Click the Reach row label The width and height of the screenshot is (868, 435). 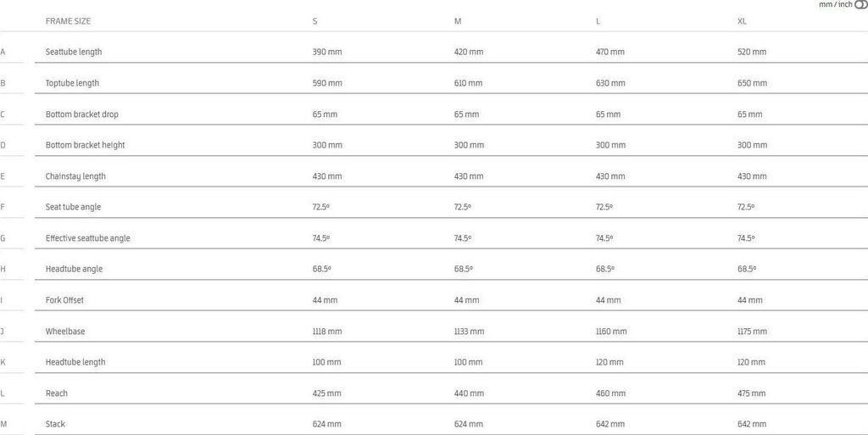(57, 393)
